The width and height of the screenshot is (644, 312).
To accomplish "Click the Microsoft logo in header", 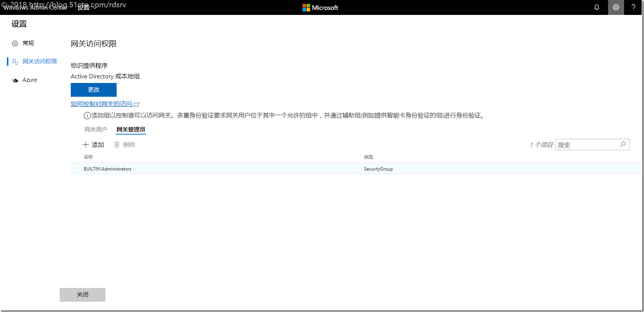I will coord(320,8).
